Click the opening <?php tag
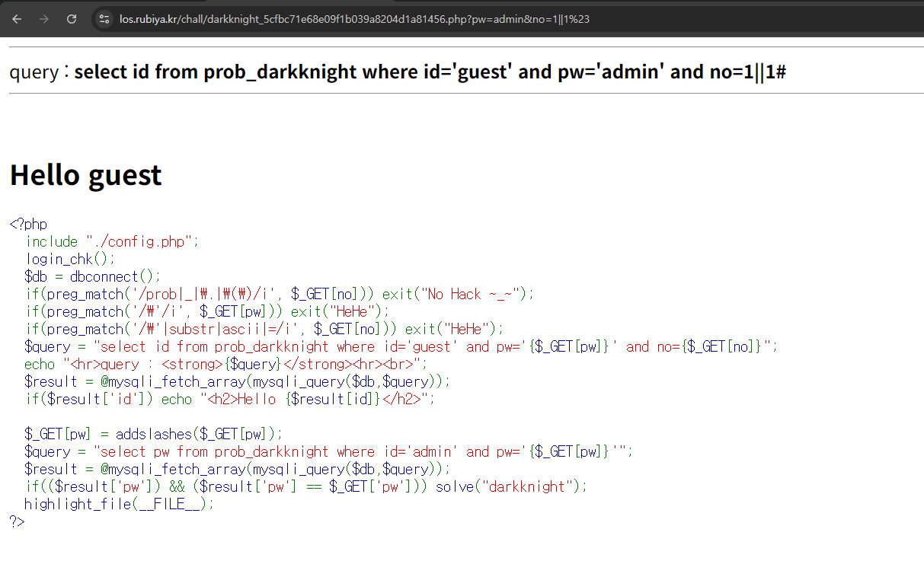This screenshot has height=561, width=924. 28,225
